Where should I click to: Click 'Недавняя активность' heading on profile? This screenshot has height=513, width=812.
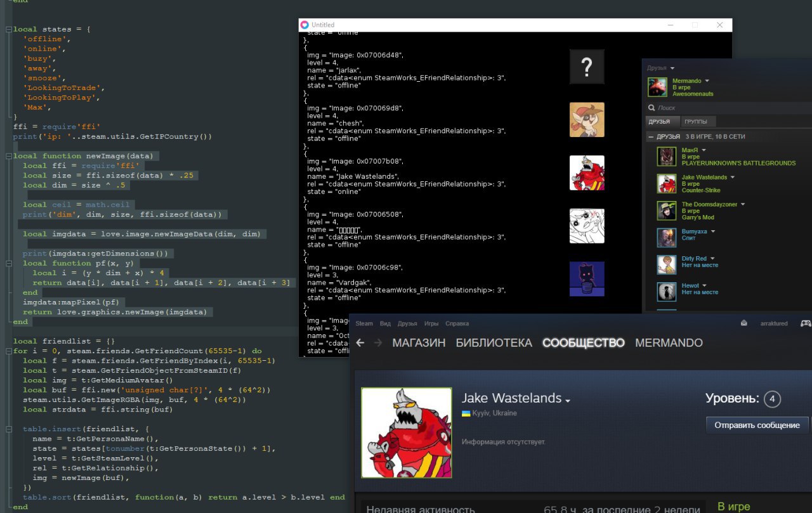[421, 509]
